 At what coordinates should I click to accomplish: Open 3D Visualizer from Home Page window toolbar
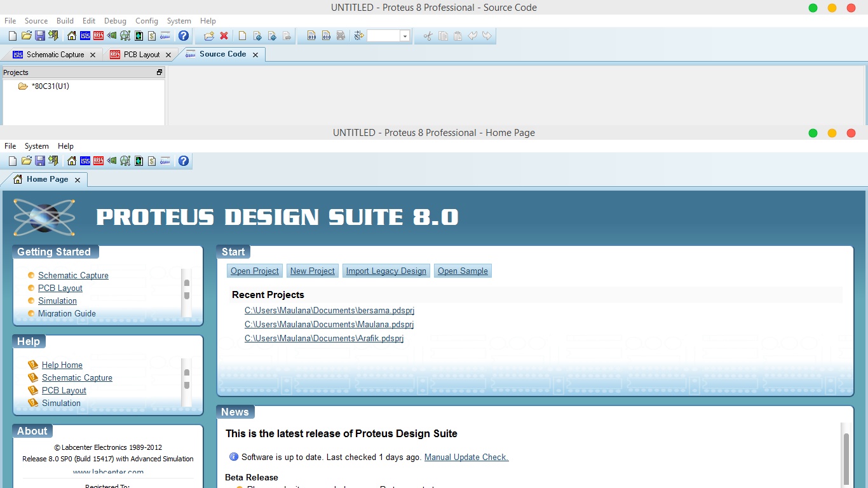(112, 161)
